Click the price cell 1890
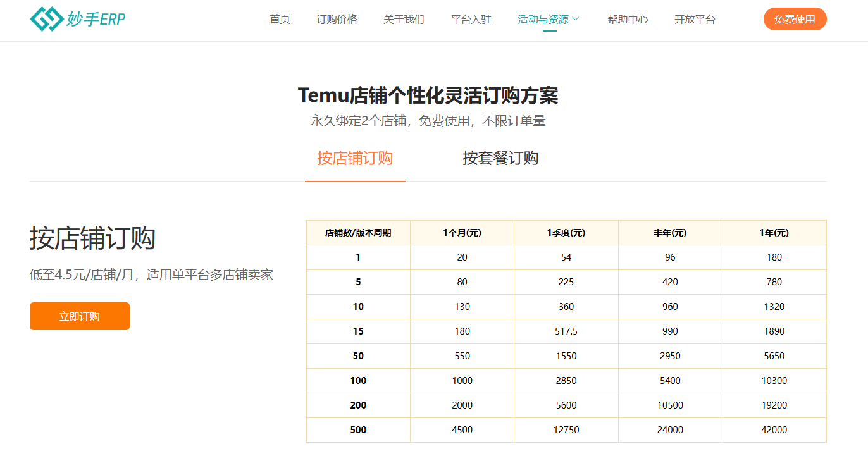Viewport: 868px width, 449px height. click(774, 331)
